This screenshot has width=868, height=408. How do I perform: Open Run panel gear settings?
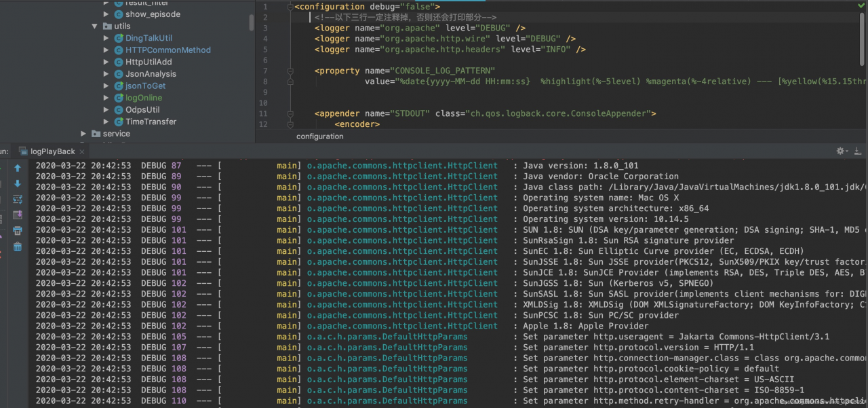coord(842,151)
